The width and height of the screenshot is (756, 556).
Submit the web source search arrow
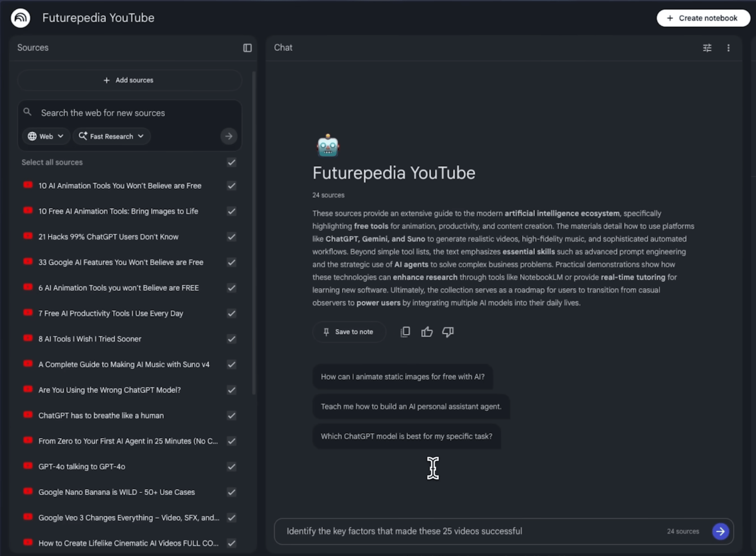[228, 136]
